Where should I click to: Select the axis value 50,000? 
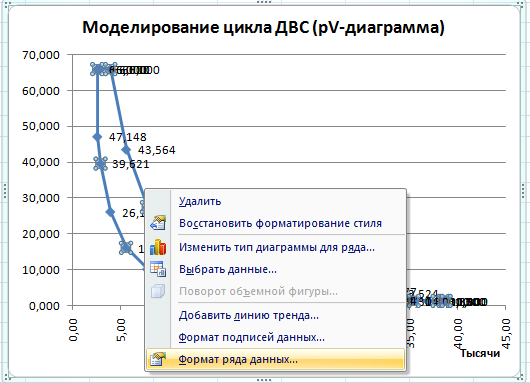(41, 126)
